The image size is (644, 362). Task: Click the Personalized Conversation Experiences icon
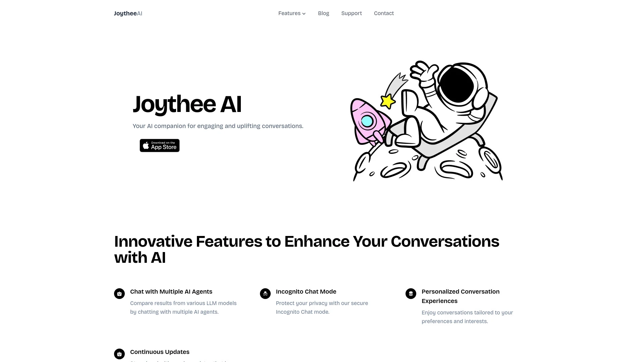(x=411, y=294)
